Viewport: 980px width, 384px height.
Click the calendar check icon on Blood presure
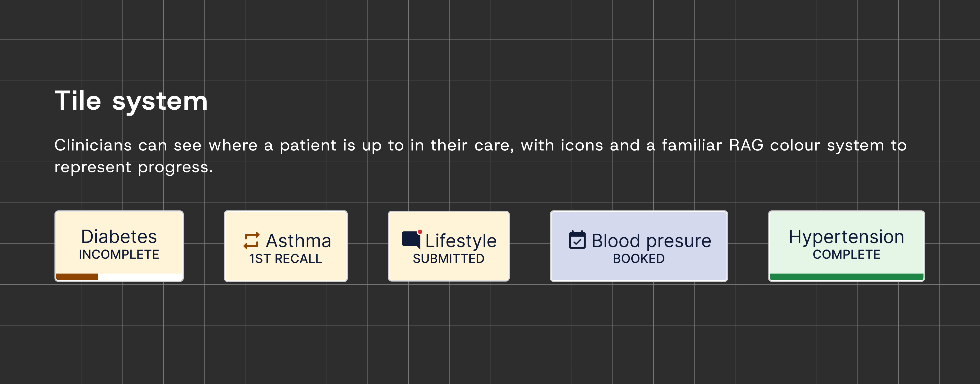pos(577,240)
